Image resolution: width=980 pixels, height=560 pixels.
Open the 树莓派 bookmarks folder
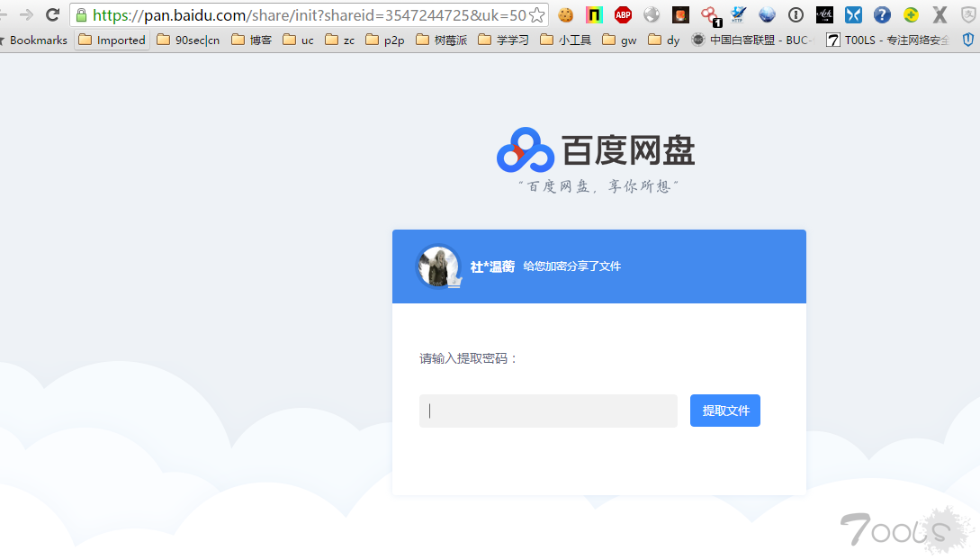(x=441, y=40)
